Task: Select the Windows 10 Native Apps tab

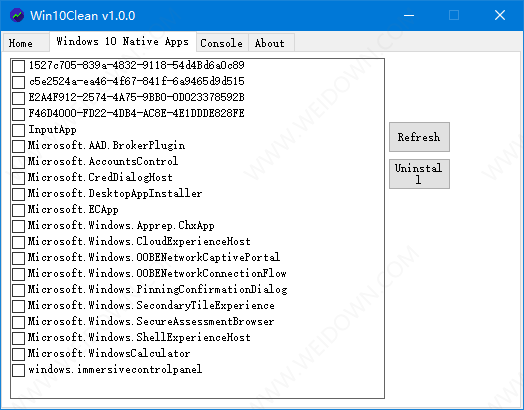Action: pyautogui.click(x=123, y=41)
